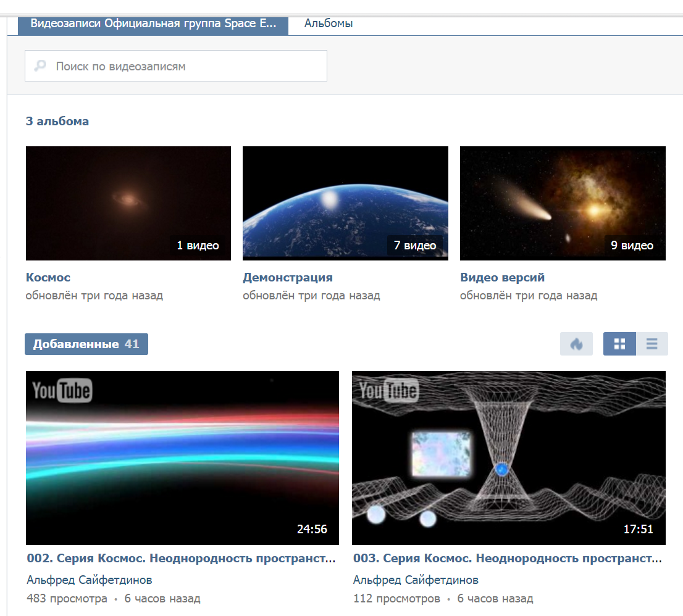This screenshot has width=683, height=616.
Task: Open author Альфред Сайфетдинов under video 002
Action: tap(90, 580)
